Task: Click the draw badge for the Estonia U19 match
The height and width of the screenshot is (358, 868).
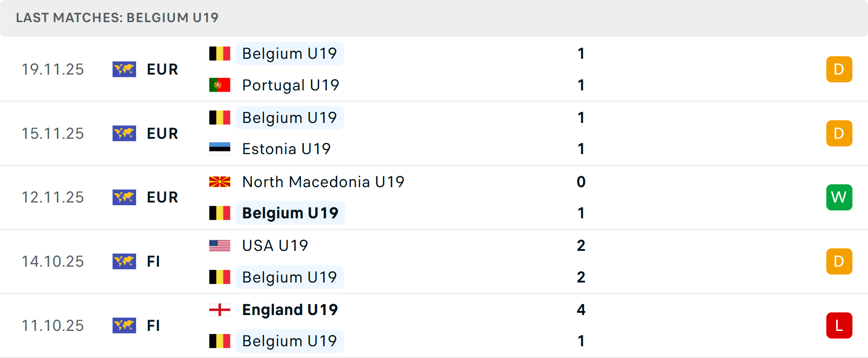Action: pos(839,133)
